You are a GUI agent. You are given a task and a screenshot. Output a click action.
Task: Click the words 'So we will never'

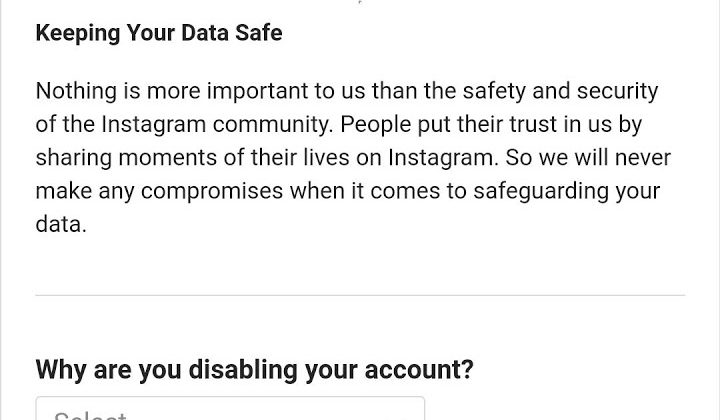click(588, 157)
